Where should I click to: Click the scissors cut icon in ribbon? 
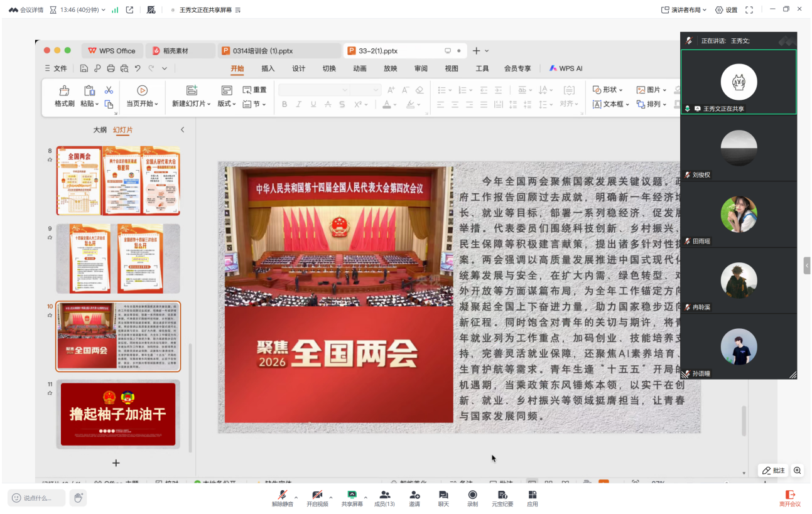(x=109, y=90)
